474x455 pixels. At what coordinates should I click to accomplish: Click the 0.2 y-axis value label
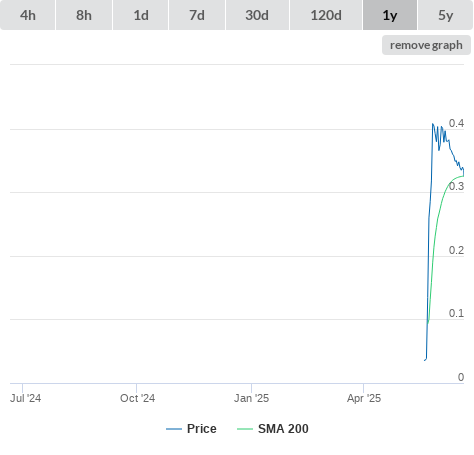(x=456, y=250)
